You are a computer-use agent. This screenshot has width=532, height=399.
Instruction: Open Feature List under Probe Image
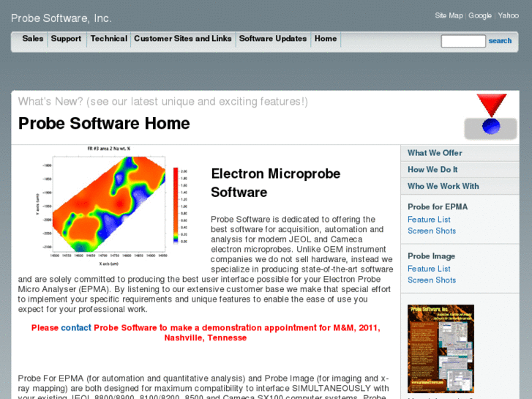pyautogui.click(x=429, y=269)
